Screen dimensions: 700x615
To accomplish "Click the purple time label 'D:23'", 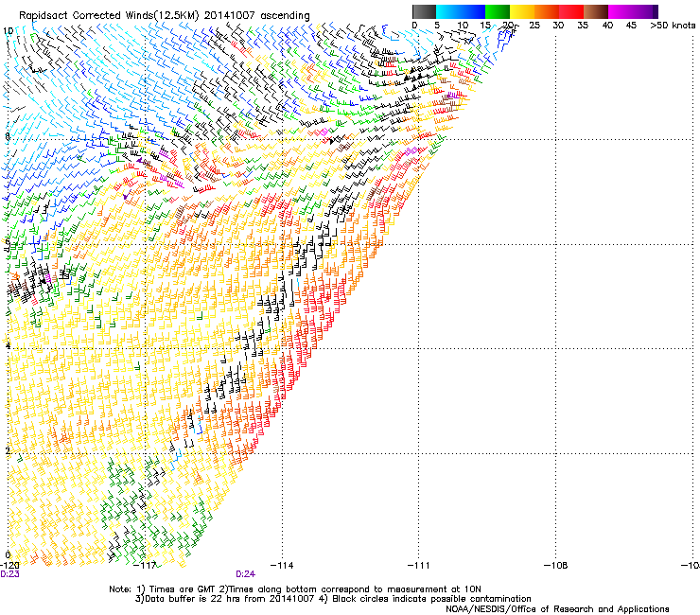I will point(9,574).
